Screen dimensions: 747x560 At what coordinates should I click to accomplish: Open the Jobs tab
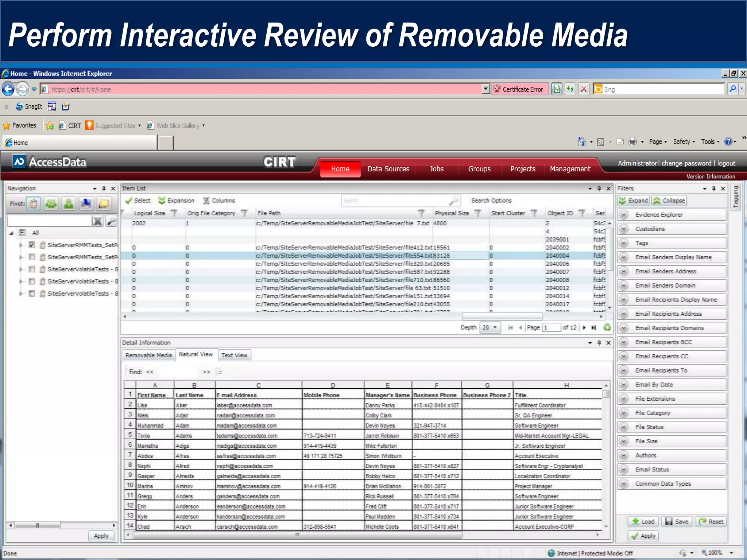[x=436, y=169]
